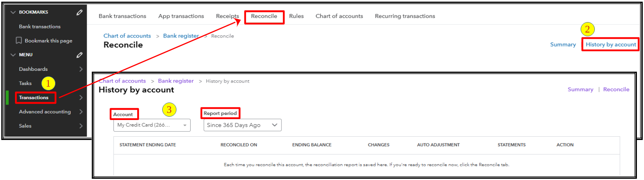Click the History by account link
Image resolution: width=644 pixels, height=180 pixels.
tap(611, 45)
